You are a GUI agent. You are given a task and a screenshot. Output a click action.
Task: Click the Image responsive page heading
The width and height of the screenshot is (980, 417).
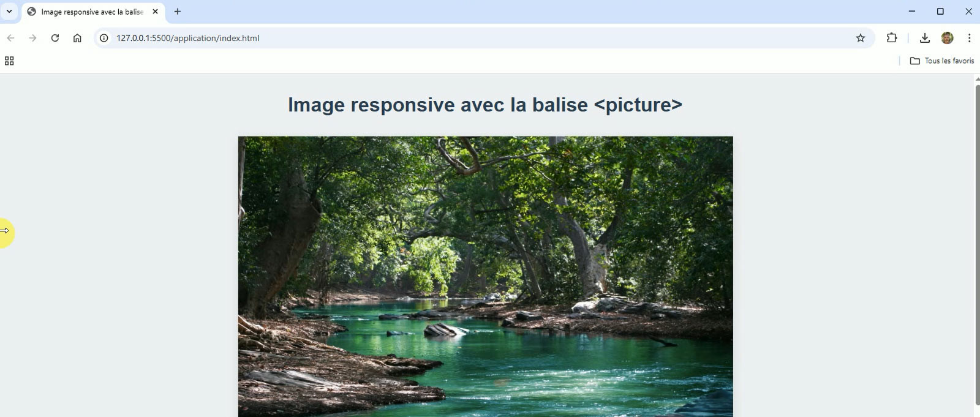pyautogui.click(x=485, y=105)
